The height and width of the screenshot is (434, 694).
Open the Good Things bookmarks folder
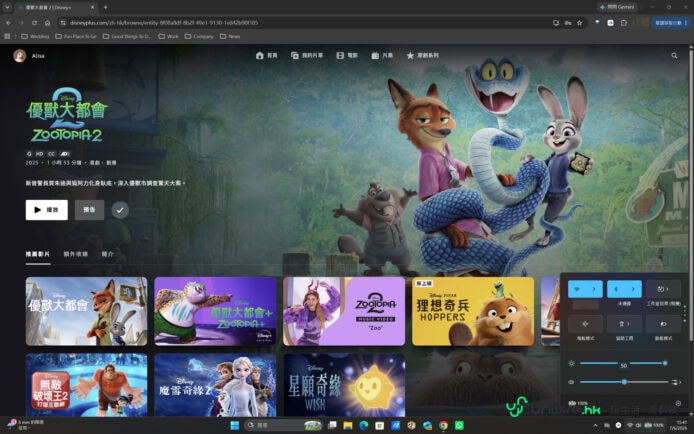coord(127,36)
